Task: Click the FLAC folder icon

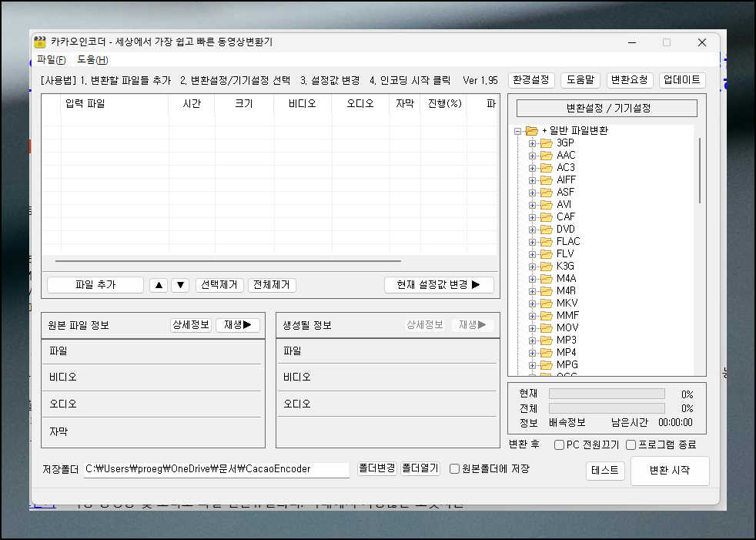Action: [x=547, y=241]
